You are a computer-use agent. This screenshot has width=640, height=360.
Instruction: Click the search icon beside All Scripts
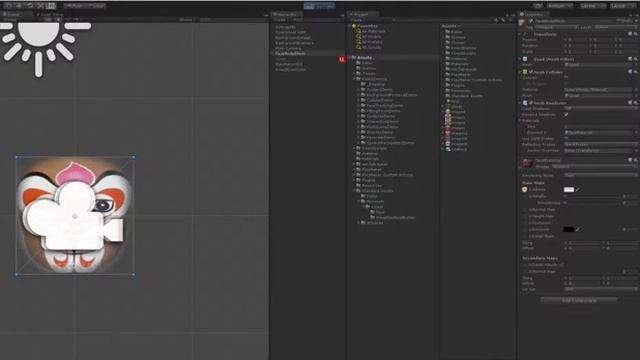[x=358, y=47]
